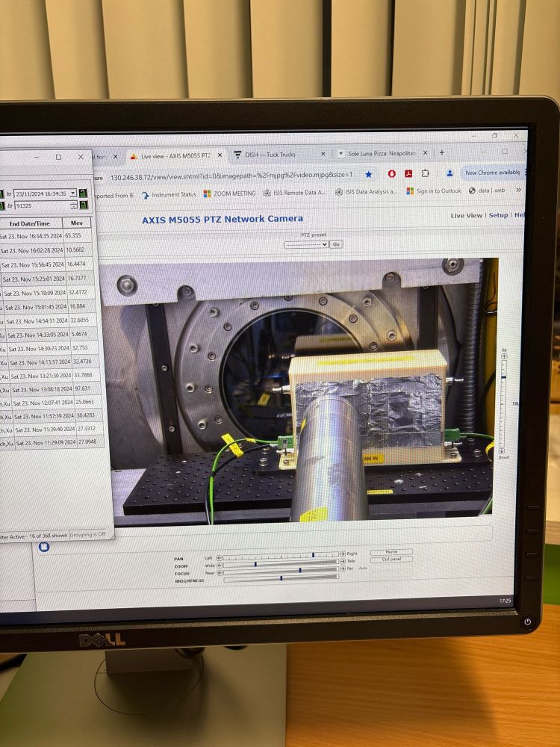The image size is (560, 747).
Task: Select the row with Mev 10.5602
Action: click(x=46, y=250)
